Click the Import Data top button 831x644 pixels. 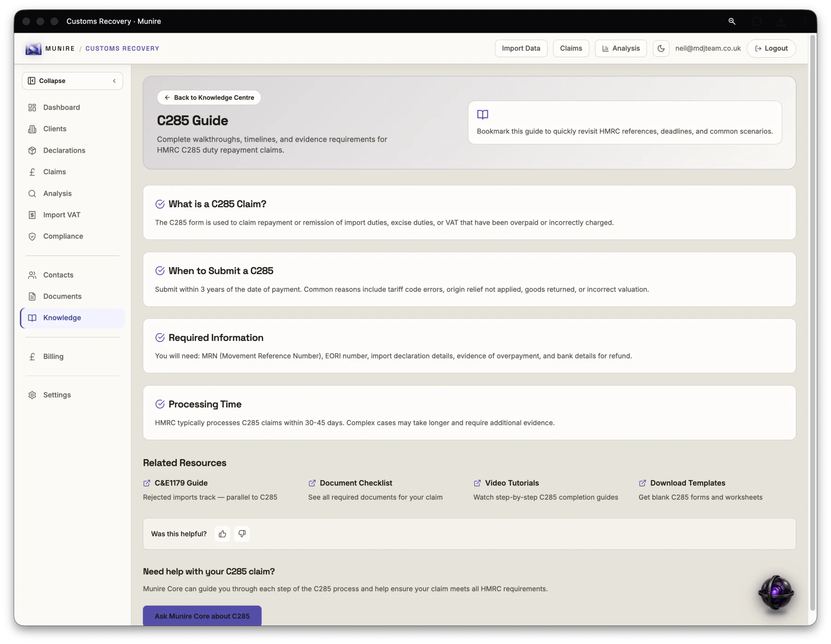(521, 48)
